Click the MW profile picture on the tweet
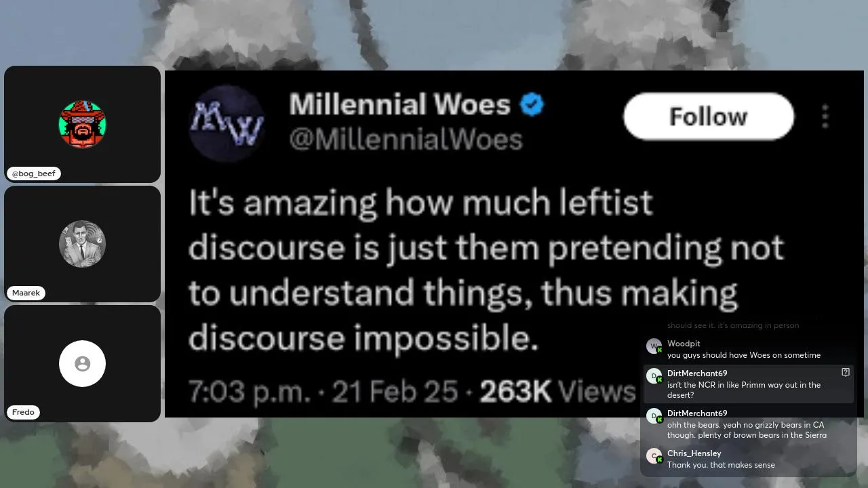 (226, 123)
